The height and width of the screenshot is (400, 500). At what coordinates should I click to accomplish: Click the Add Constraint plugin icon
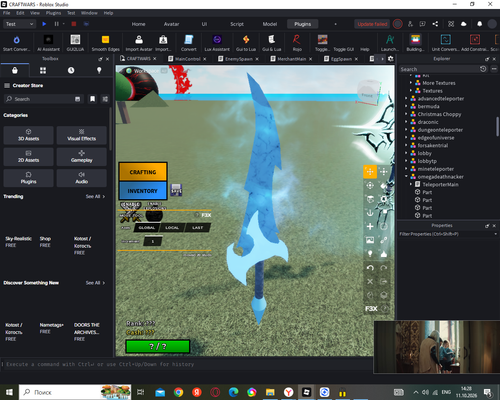[x=475, y=40]
